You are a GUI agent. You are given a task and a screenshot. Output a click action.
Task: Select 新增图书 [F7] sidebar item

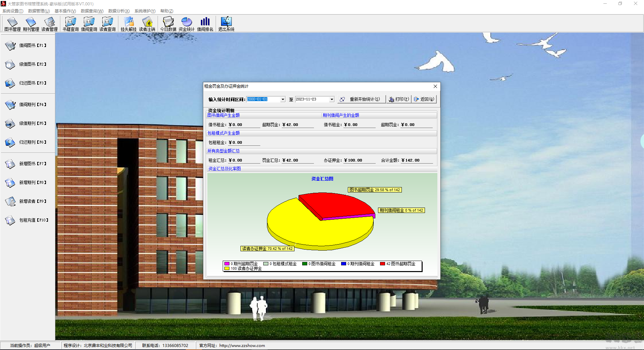26,164
